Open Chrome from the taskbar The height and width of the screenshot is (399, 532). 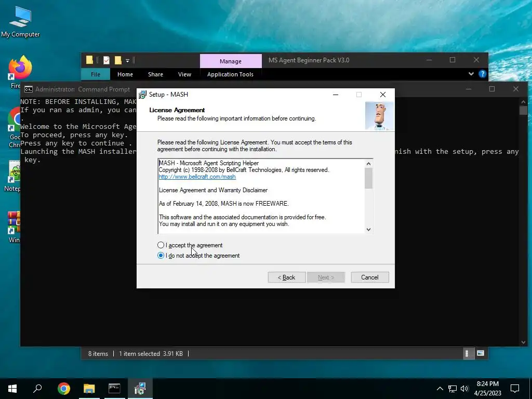(63, 388)
